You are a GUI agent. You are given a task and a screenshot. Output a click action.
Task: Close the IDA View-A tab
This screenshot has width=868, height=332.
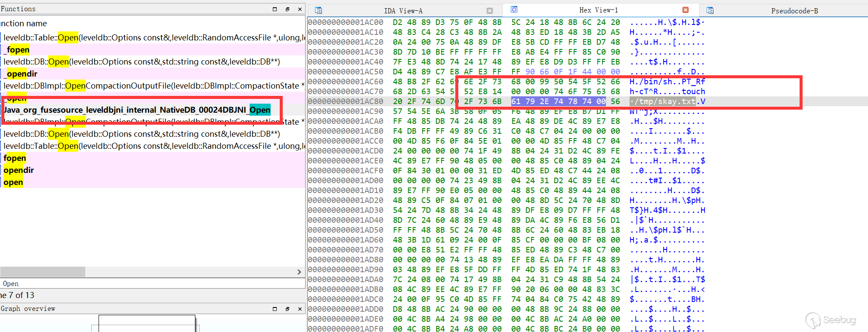[x=490, y=11]
